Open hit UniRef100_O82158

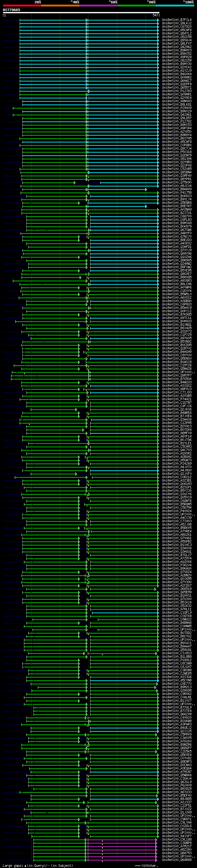click(176, 37)
